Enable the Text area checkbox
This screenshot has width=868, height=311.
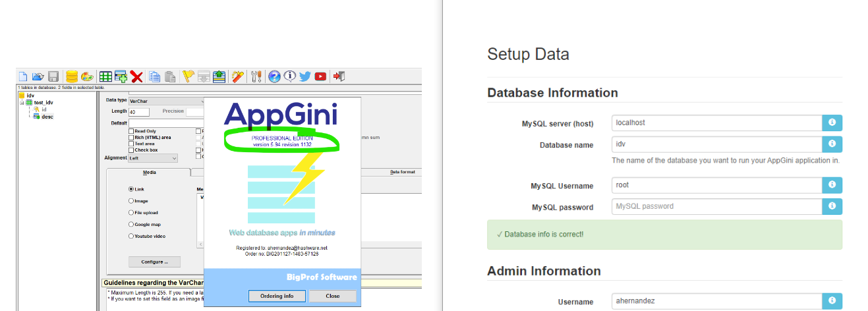click(x=131, y=144)
